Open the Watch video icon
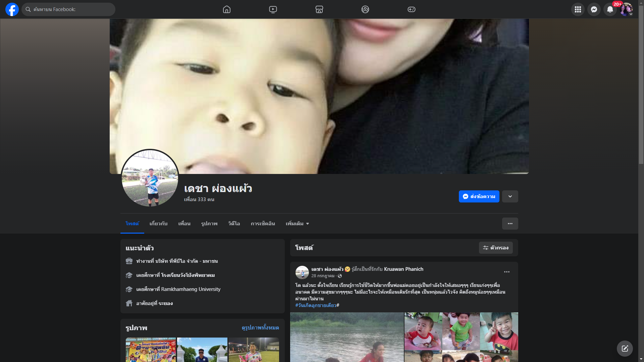644x362 pixels. click(x=273, y=9)
